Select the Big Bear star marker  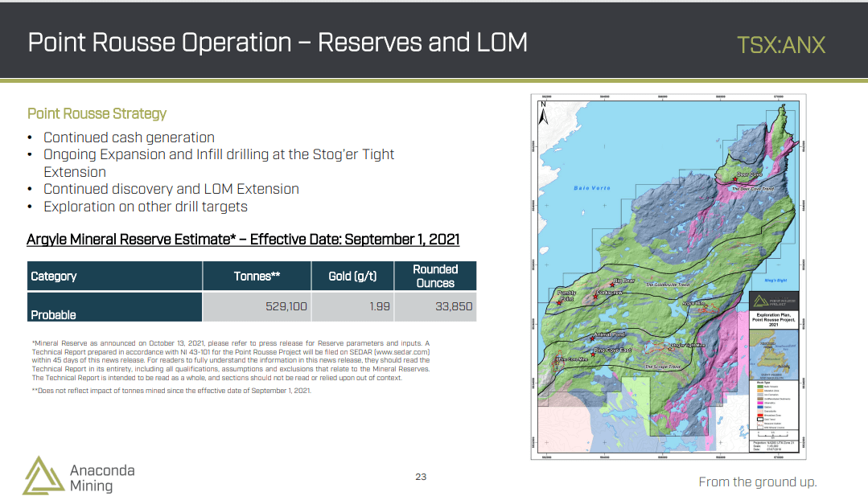click(612, 285)
